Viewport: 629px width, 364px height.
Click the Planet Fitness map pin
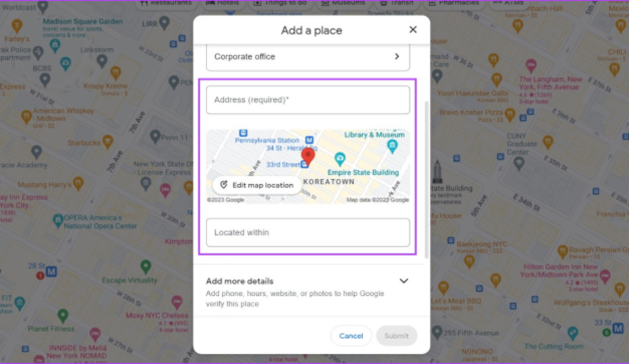click(x=63, y=316)
